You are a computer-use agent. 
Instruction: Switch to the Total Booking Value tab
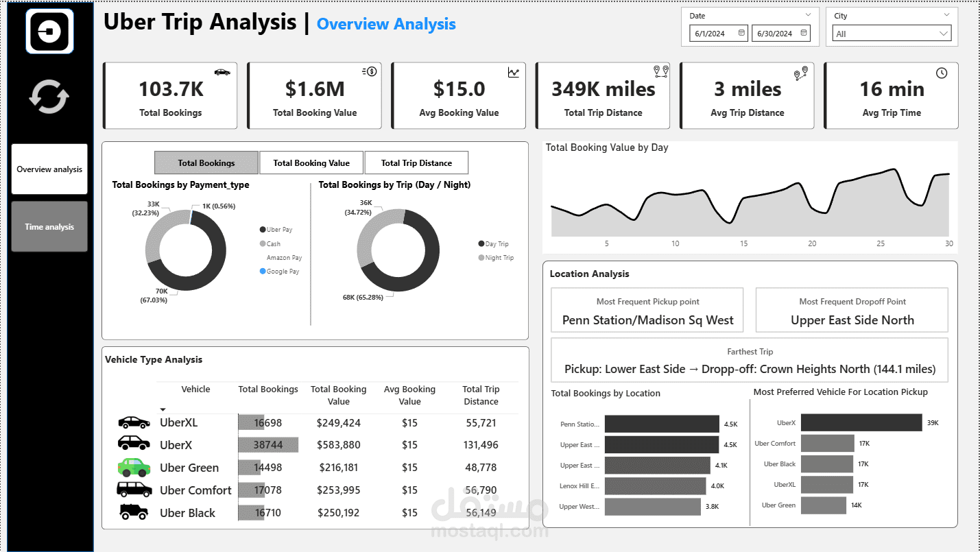(311, 163)
